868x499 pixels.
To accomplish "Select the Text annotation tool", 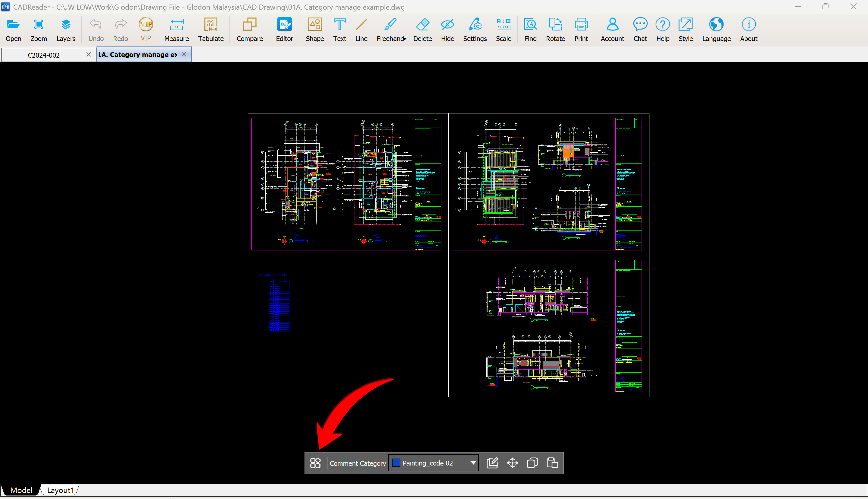I will pos(339,30).
